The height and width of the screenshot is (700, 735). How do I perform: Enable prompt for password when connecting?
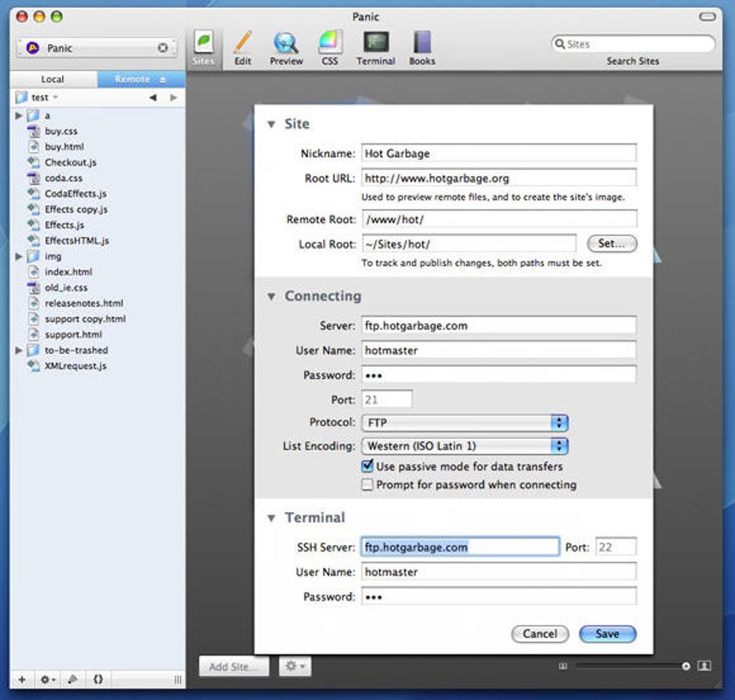point(367,484)
